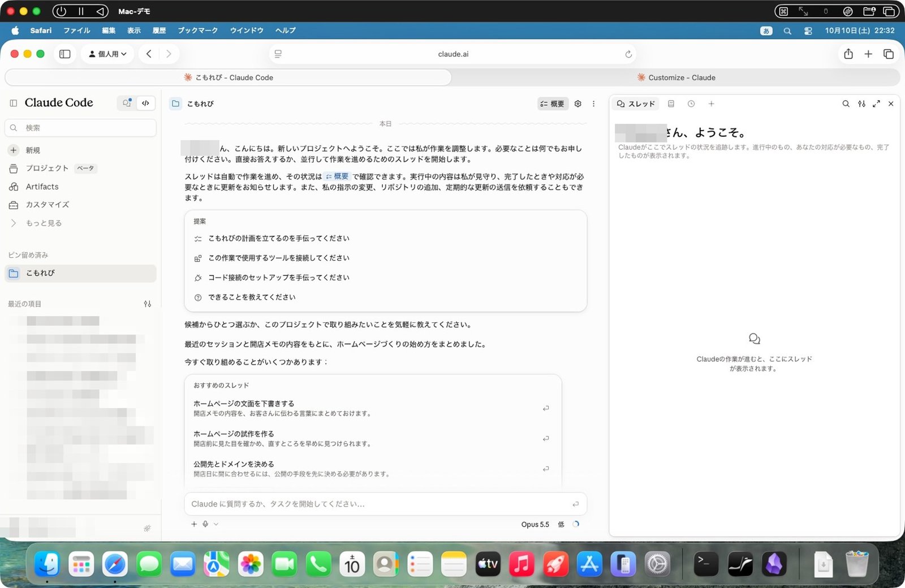Screen dimensions: 905x588
Task: Open the three-dot more options menu
Action: point(593,103)
